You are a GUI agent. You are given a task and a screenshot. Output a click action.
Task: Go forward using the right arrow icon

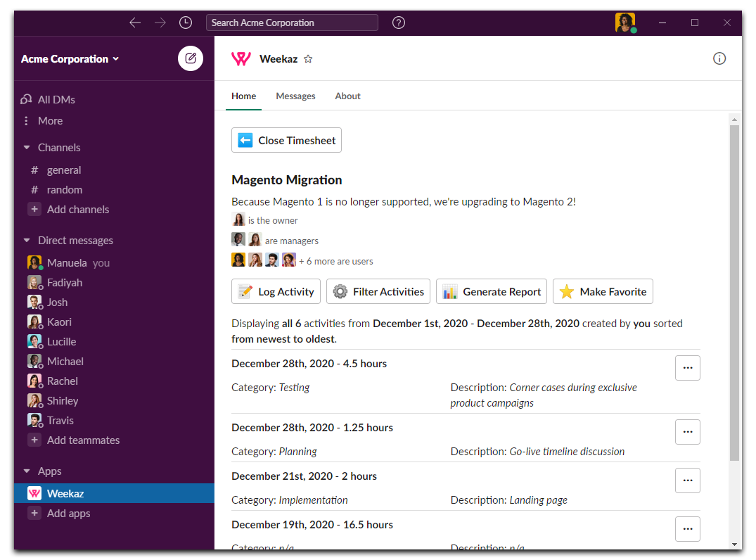[160, 23]
